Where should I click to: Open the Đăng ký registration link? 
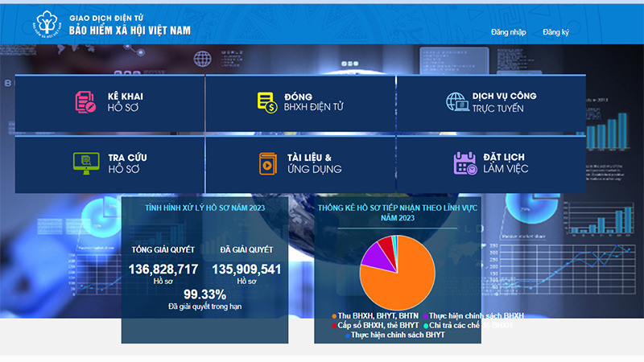pyautogui.click(x=555, y=32)
